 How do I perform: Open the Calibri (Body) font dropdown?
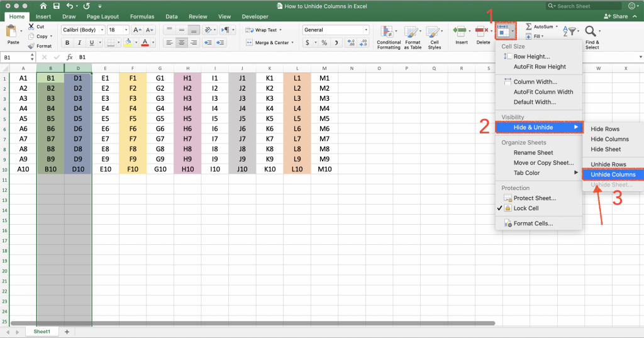pos(102,30)
